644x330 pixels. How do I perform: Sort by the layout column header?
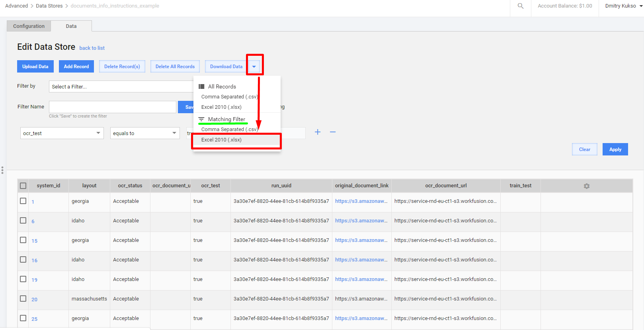tap(89, 186)
